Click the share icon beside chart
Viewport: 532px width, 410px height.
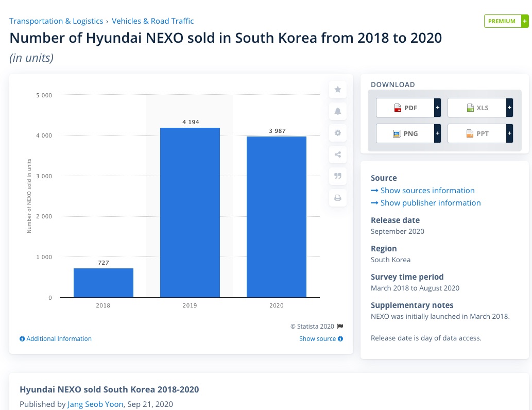pos(338,155)
